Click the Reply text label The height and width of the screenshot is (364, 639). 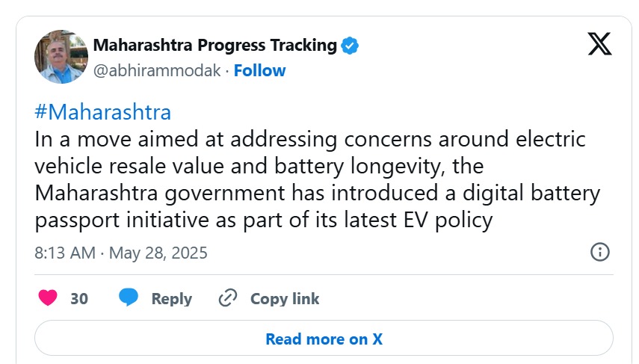pos(172,299)
